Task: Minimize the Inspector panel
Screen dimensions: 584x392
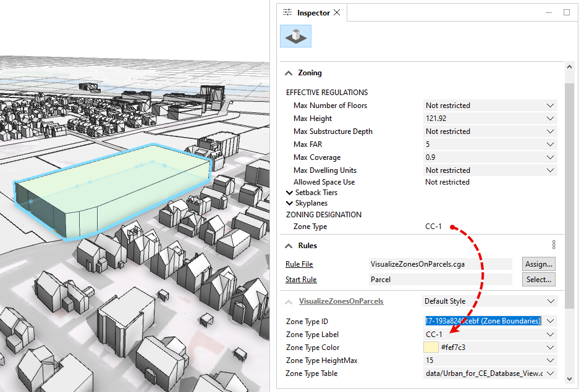Action: (x=549, y=12)
